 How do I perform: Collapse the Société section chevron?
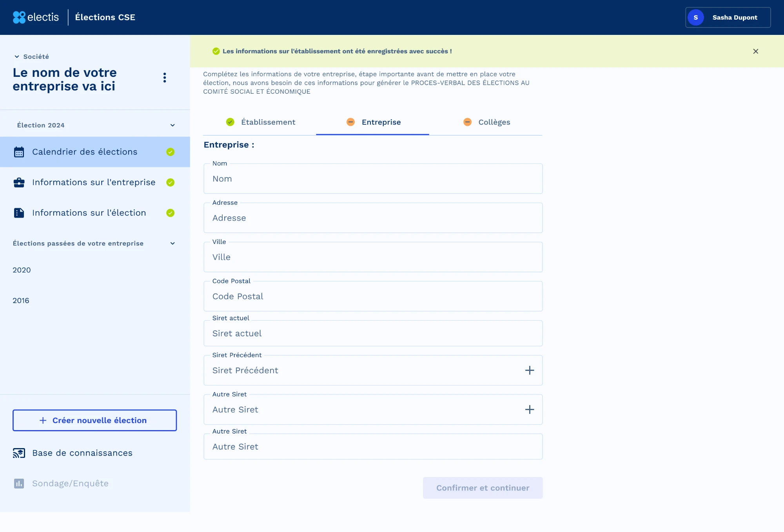pyautogui.click(x=17, y=57)
